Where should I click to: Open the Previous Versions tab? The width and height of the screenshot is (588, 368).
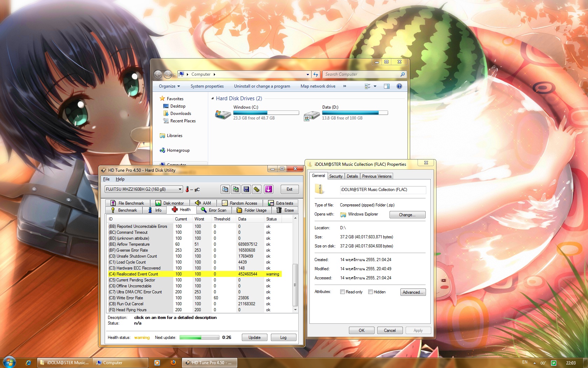pos(377,176)
